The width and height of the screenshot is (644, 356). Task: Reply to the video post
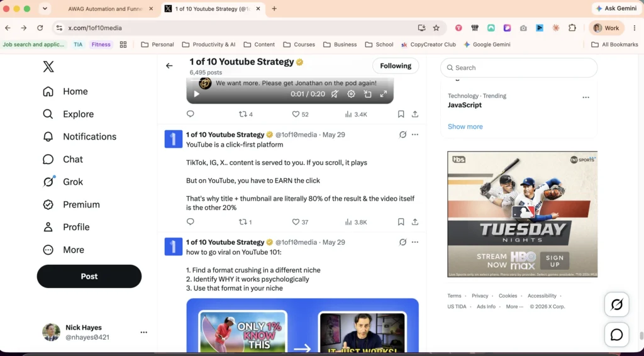[190, 114]
